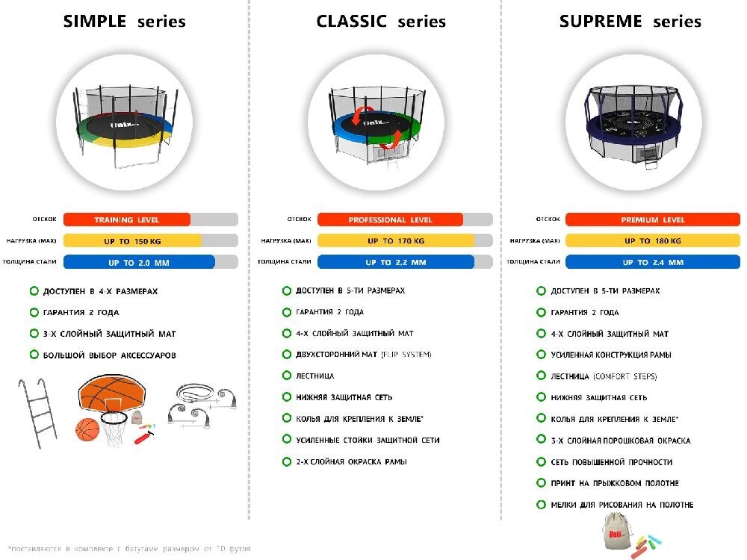Screen dimensions: 747x560
Task: Select the blue 'UP TO 2.4 MM' bar
Action: pos(652,262)
